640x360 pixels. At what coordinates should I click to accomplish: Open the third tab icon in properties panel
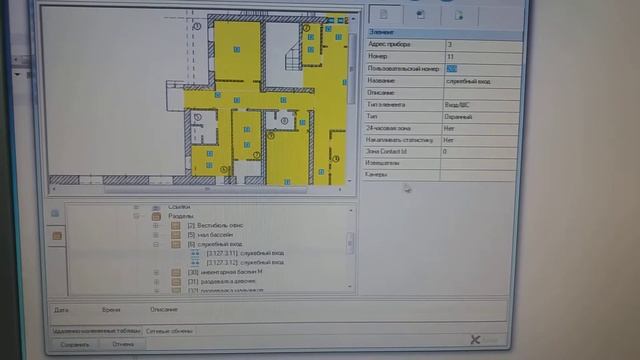coord(459,16)
